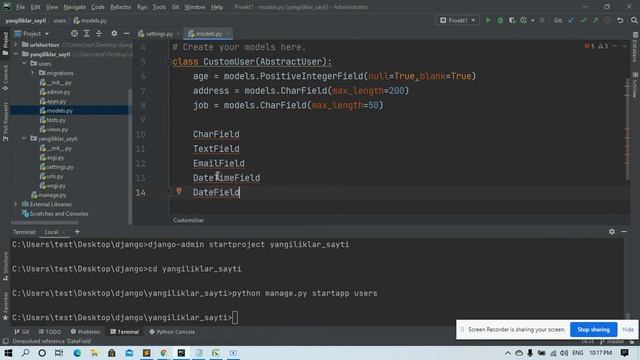
Task: Open the Tools menu
Action: coord(159,7)
